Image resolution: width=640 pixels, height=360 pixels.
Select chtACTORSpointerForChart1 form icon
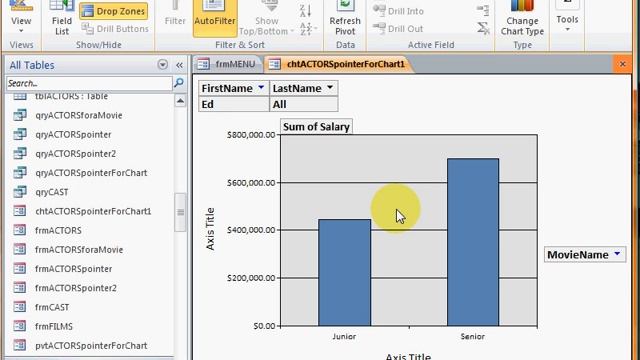(x=20, y=211)
